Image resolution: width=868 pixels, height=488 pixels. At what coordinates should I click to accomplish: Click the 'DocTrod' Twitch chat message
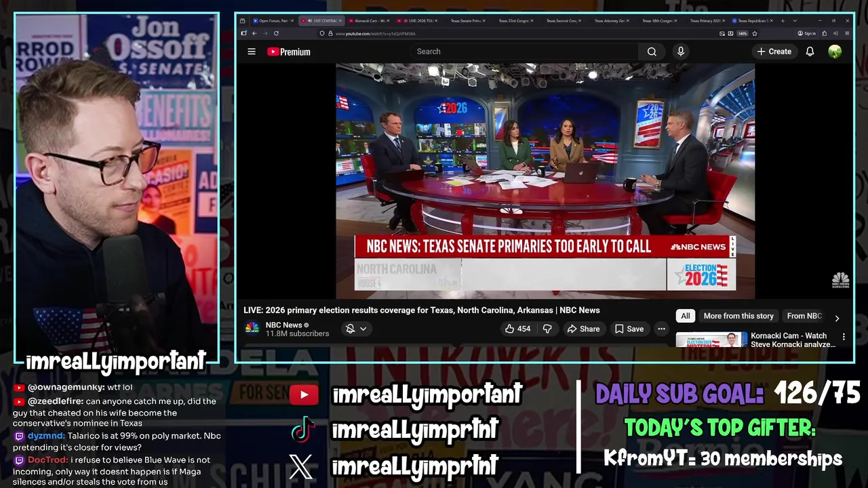[x=112, y=471]
